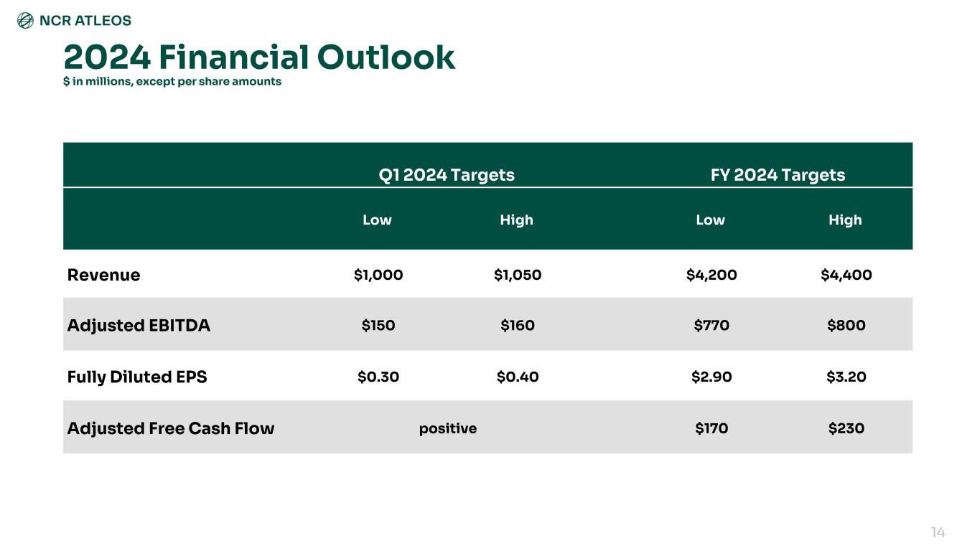Click the slide page number 14
The image size is (980, 551).
(x=938, y=532)
